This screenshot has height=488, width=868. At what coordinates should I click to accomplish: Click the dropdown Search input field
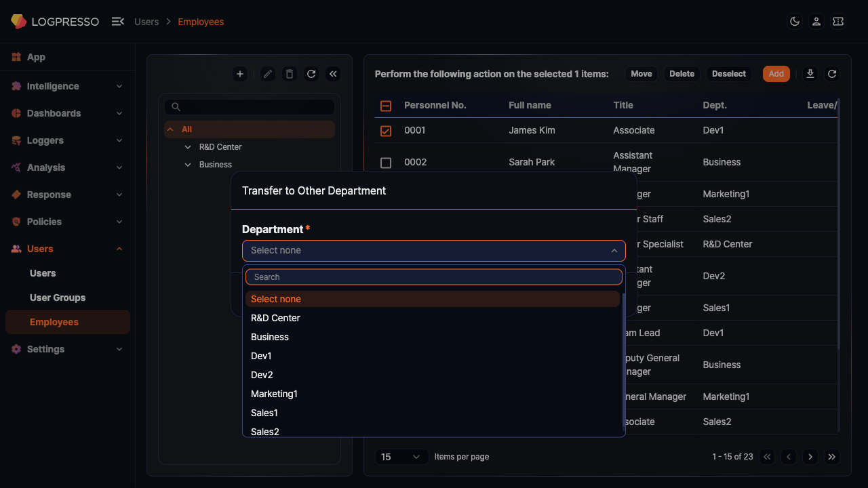(x=433, y=277)
